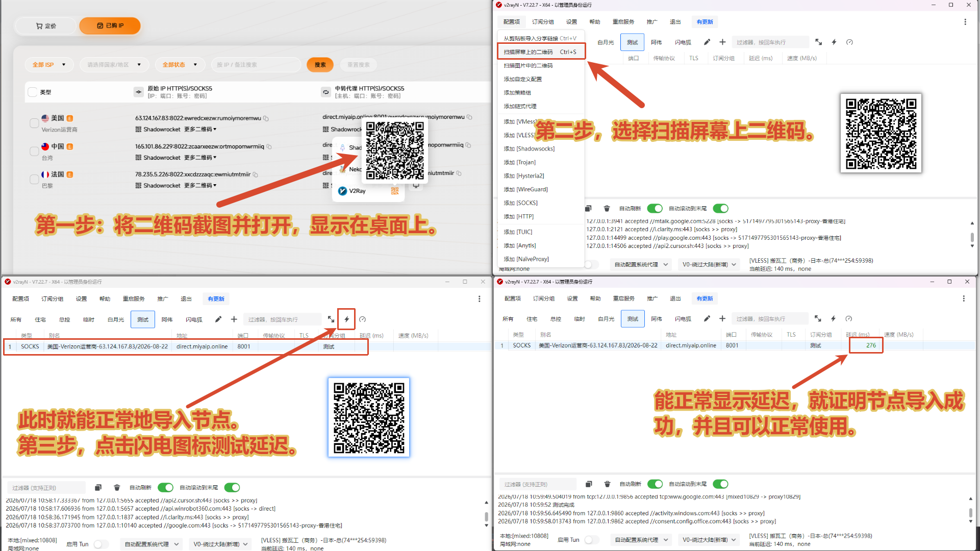
Task: Click the orange 搜索 button
Action: pyautogui.click(x=320, y=65)
